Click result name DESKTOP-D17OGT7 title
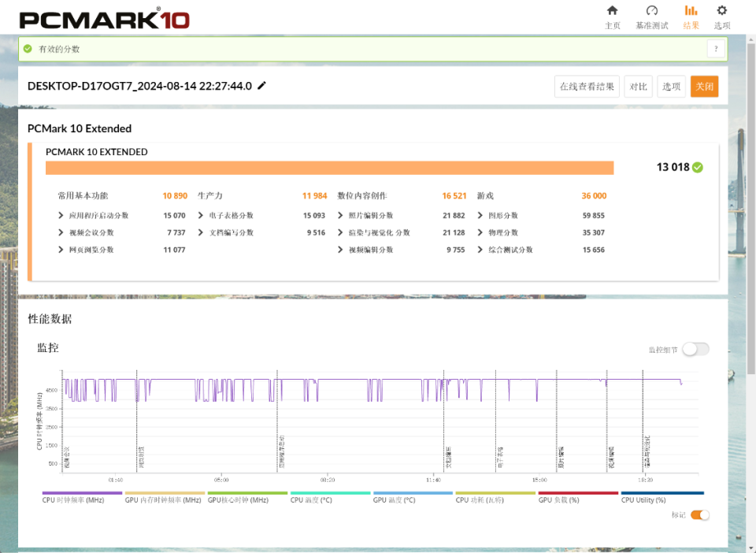The image size is (756, 553). click(x=139, y=86)
